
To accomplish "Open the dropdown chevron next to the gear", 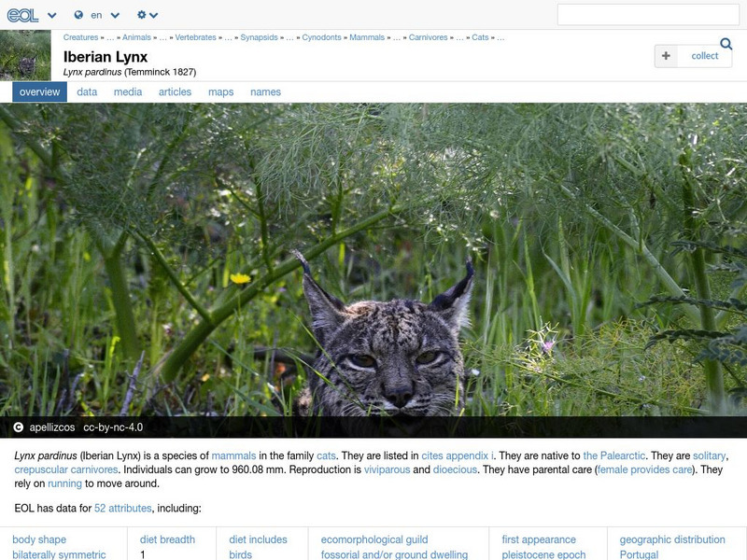I will point(155,16).
